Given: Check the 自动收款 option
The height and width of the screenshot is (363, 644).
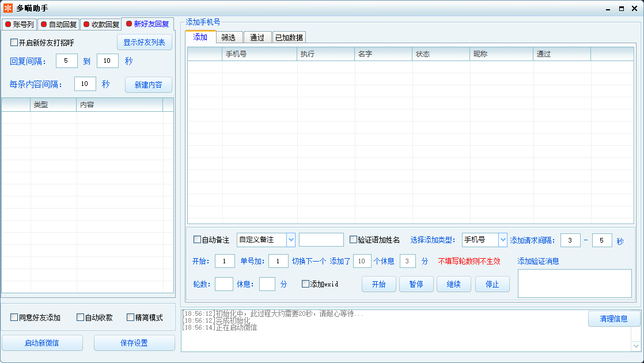Looking at the screenshot, I should pyautogui.click(x=81, y=317).
